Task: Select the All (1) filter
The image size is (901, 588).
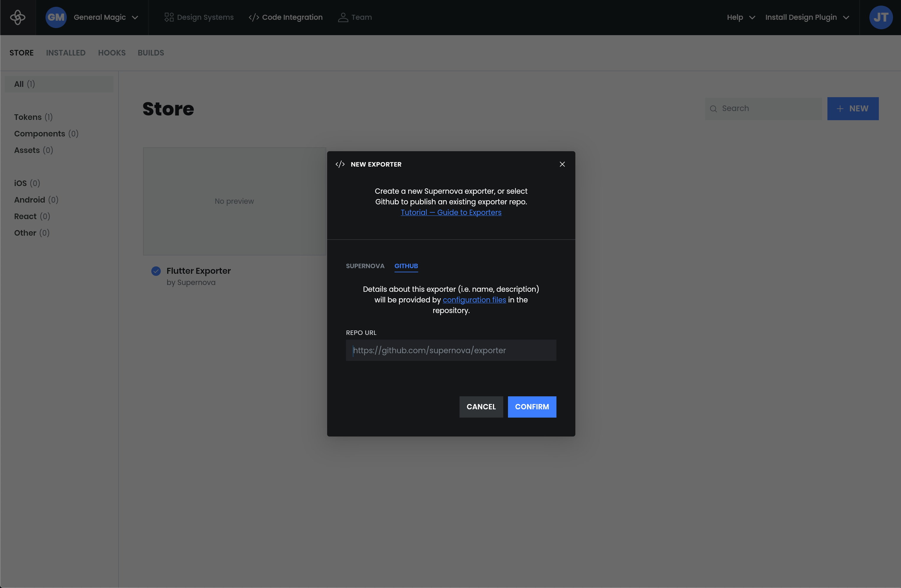Action: point(59,84)
